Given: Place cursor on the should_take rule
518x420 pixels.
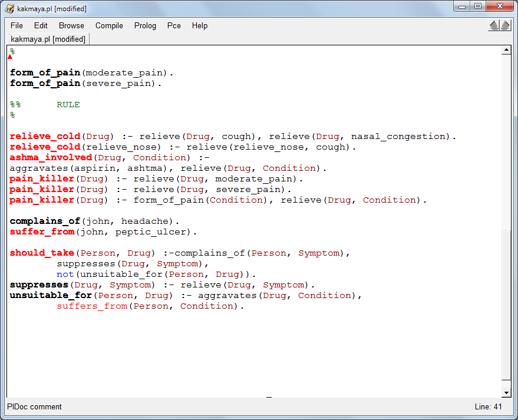Looking at the screenshot, I should [41, 253].
